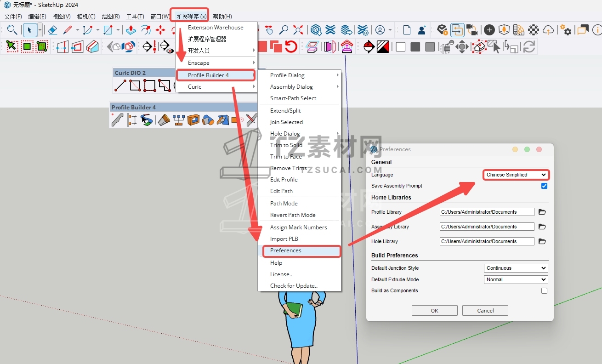Activate the Zoom Extents tool
This screenshot has height=364, width=602.
(298, 30)
